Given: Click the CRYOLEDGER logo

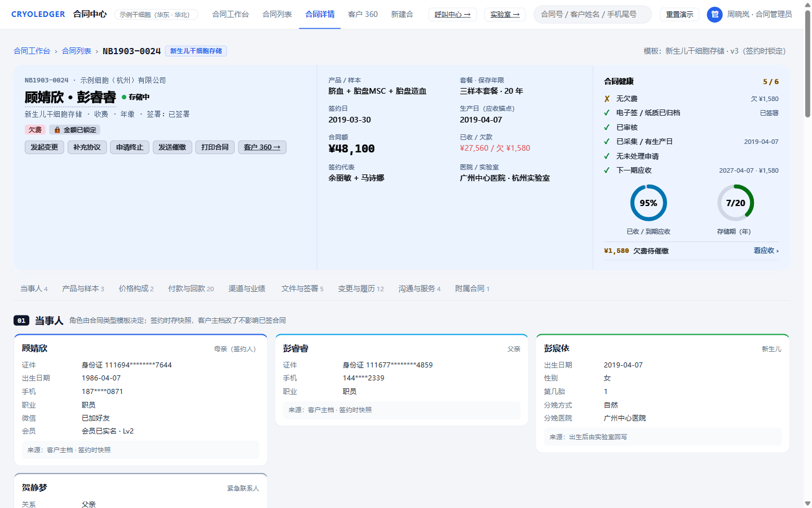Looking at the screenshot, I should coord(38,14).
